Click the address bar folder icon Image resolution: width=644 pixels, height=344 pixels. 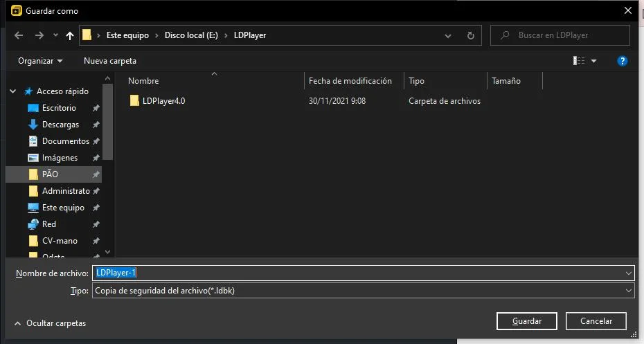[x=87, y=35]
